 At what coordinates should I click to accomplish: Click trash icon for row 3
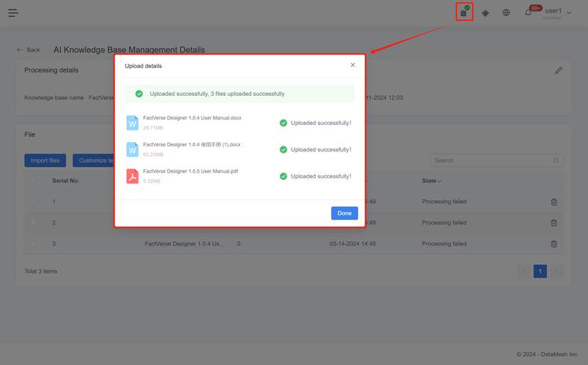(554, 244)
